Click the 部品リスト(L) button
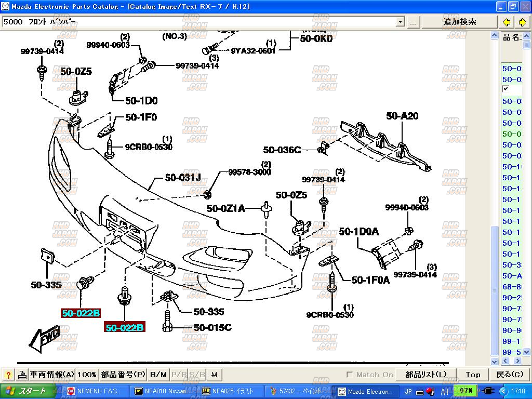Image resolution: width=532 pixels, height=399 pixels. click(x=425, y=375)
